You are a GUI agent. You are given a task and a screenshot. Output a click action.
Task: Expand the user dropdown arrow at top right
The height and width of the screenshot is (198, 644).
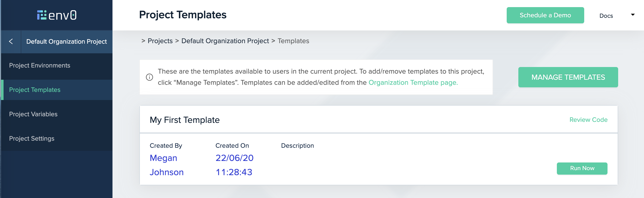(633, 15)
